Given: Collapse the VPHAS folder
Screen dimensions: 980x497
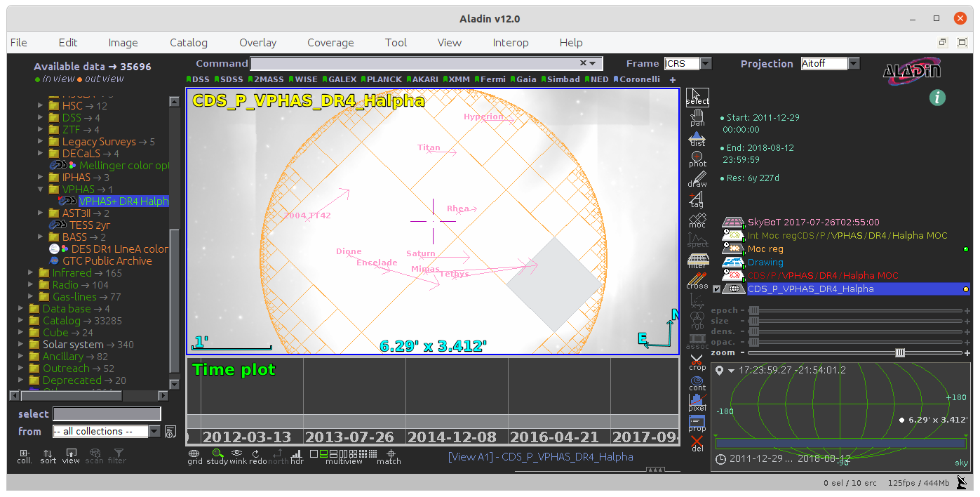Looking at the screenshot, I should tap(41, 190).
